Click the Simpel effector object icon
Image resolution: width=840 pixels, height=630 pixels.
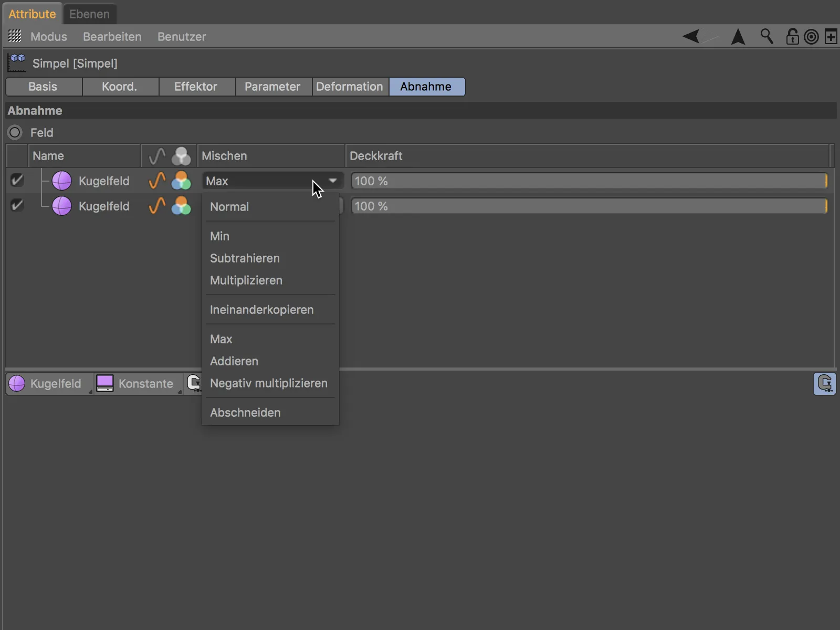[x=17, y=63]
